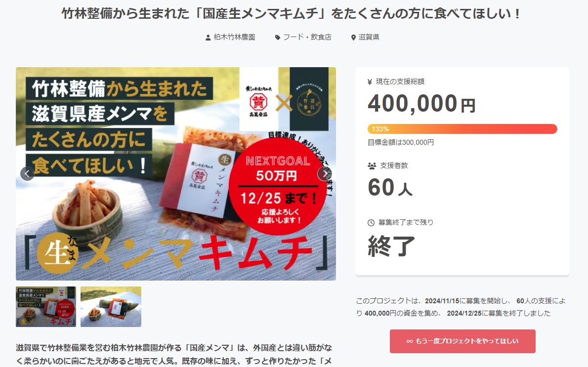
Task: Click the supporters icon next to 支援者数
Action: (x=372, y=165)
